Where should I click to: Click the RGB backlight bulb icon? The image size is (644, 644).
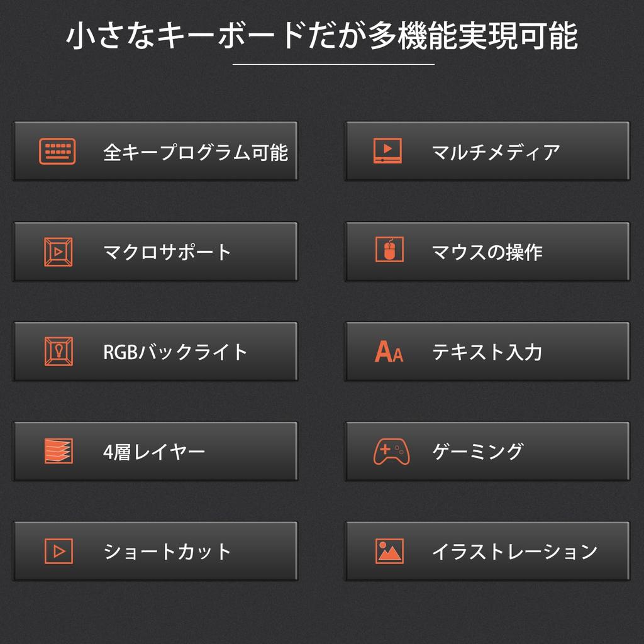pos(58,352)
